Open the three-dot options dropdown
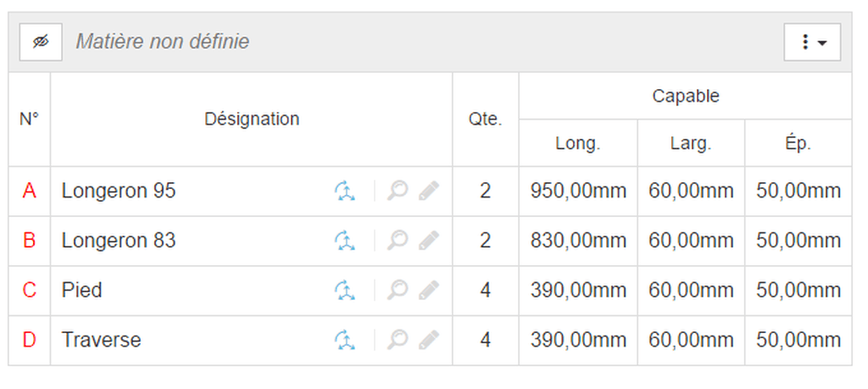 pos(812,42)
